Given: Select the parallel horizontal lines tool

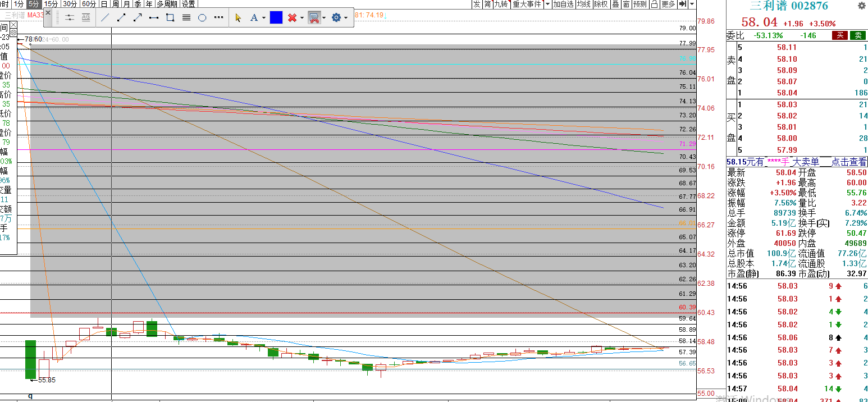Looking at the screenshot, I should pos(186,17).
